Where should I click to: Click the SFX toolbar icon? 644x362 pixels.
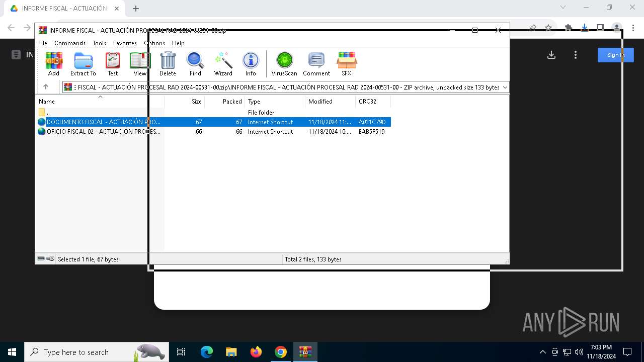[x=347, y=64]
